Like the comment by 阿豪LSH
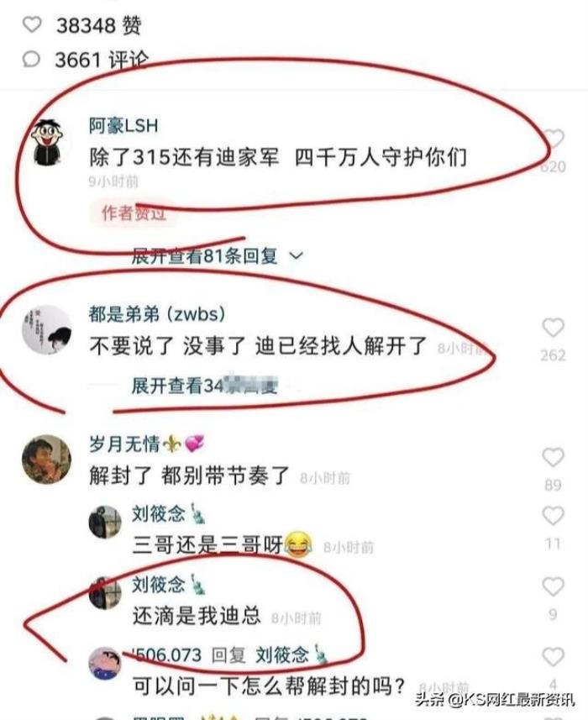Image resolution: width=588 pixels, height=720 pixels. pyautogui.click(x=552, y=139)
